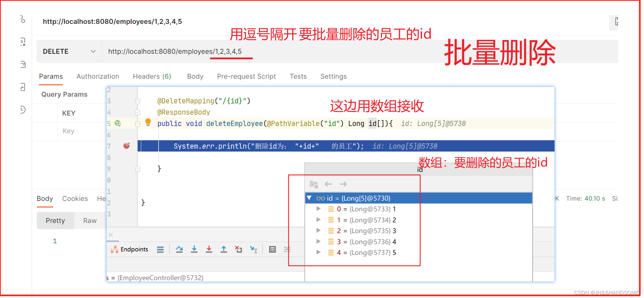Expand element 1 = {Long@5734}

(318, 220)
